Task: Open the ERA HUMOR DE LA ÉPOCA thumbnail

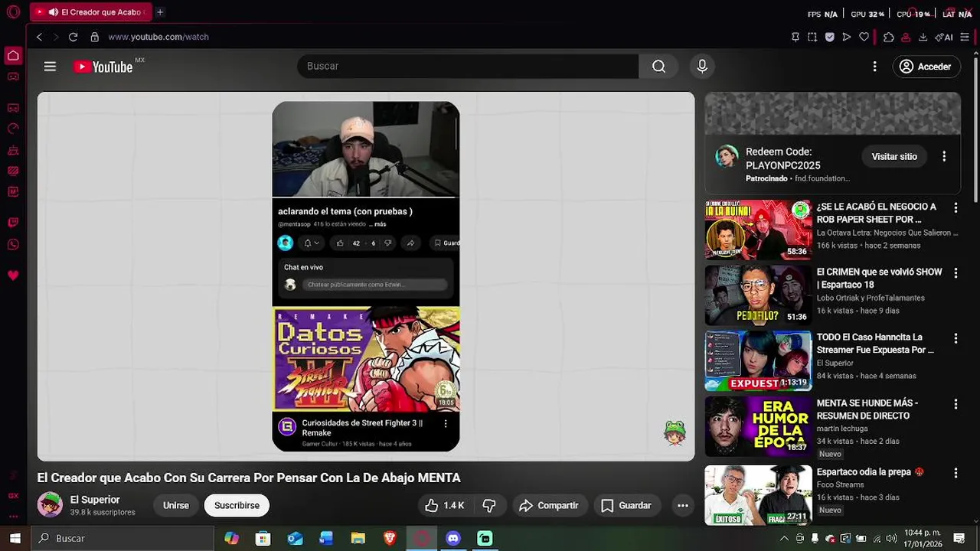Action: tap(758, 425)
